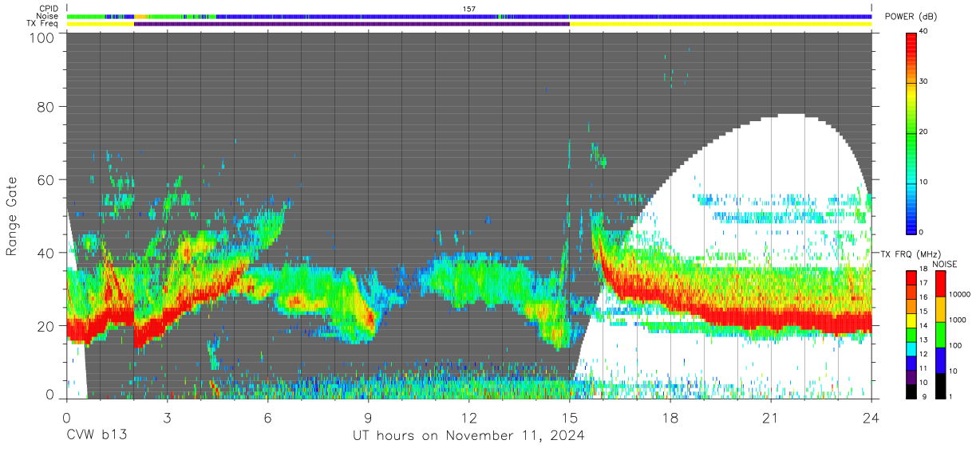Click the yellow TX Freq bar segment
The height and width of the screenshot is (452, 980).
pyautogui.click(x=721, y=24)
